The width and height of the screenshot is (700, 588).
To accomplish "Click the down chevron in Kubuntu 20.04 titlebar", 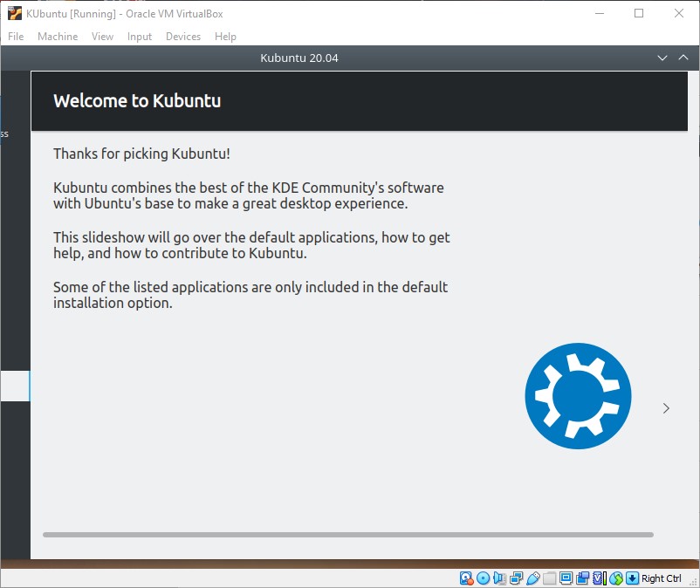I will click(x=662, y=58).
